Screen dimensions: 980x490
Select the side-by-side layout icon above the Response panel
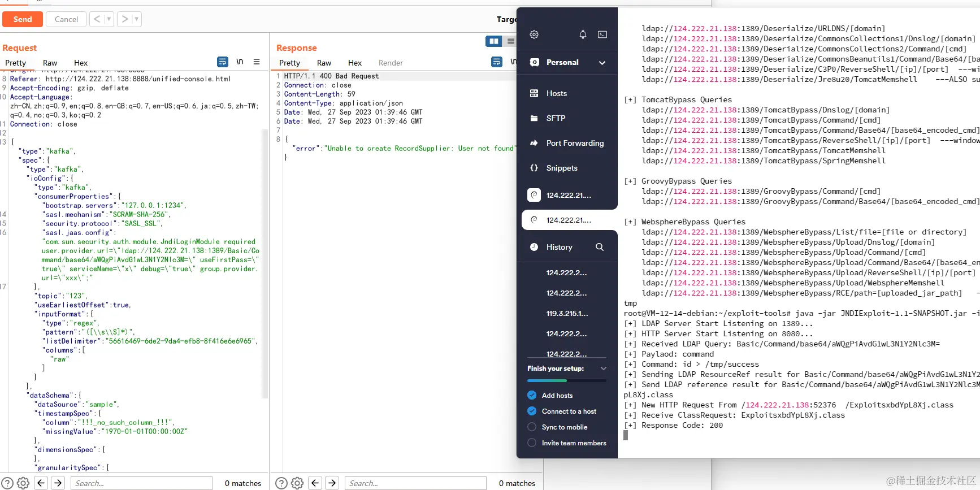coord(494,41)
